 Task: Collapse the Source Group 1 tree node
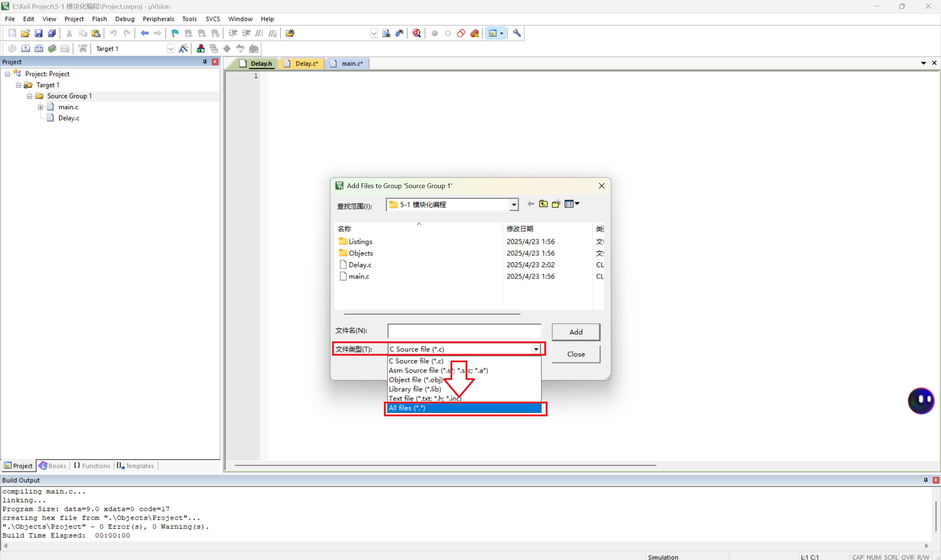29,96
